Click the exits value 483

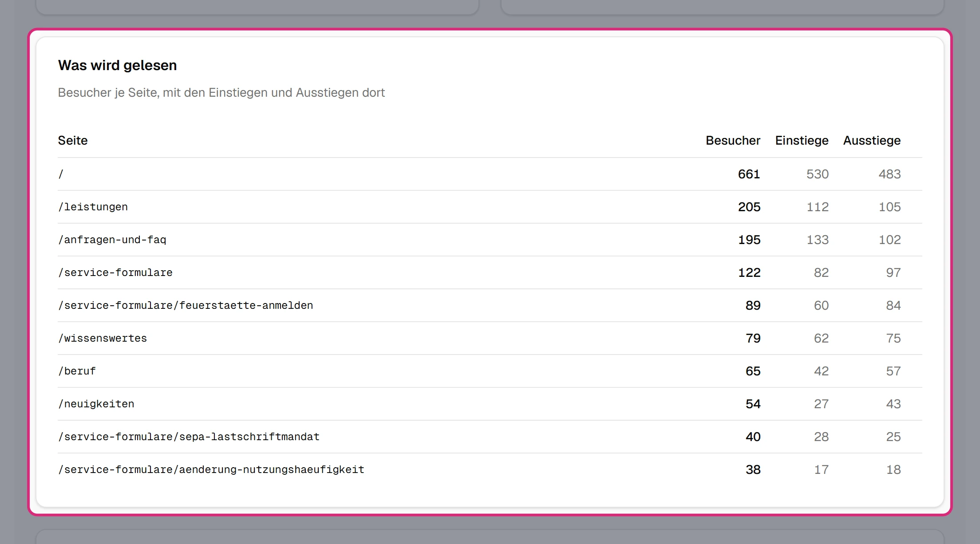[x=889, y=174]
